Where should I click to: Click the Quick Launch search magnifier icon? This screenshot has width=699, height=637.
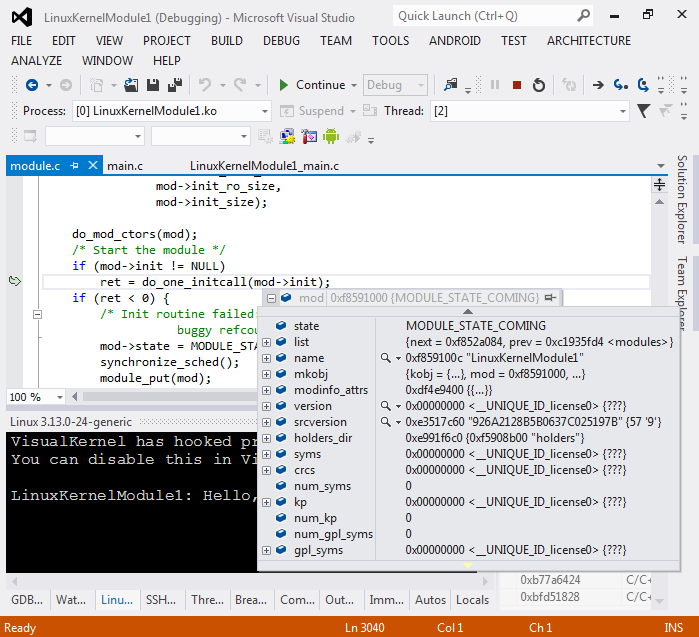[x=583, y=16]
